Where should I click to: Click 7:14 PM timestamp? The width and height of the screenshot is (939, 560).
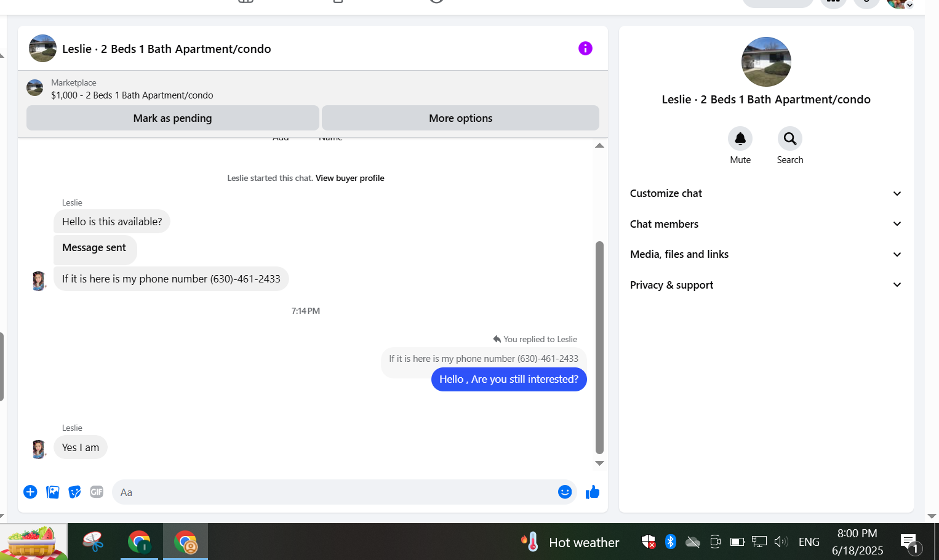pos(306,311)
